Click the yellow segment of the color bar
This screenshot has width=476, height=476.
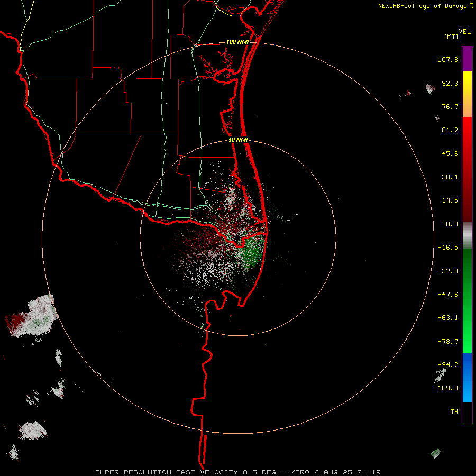(467, 94)
